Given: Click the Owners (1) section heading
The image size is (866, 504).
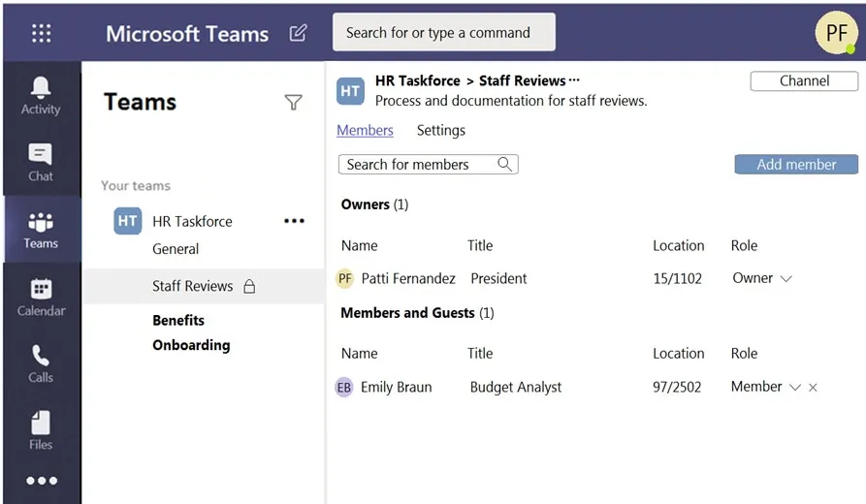Looking at the screenshot, I should click(374, 205).
